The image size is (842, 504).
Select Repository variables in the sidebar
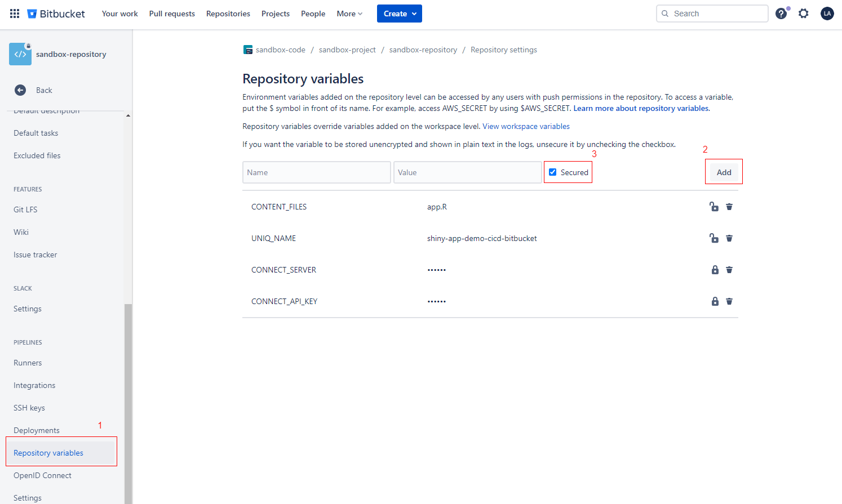[x=48, y=452]
